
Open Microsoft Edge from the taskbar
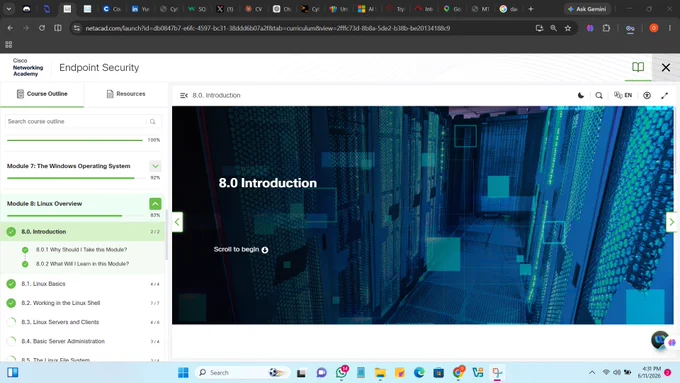pyautogui.click(x=419, y=373)
